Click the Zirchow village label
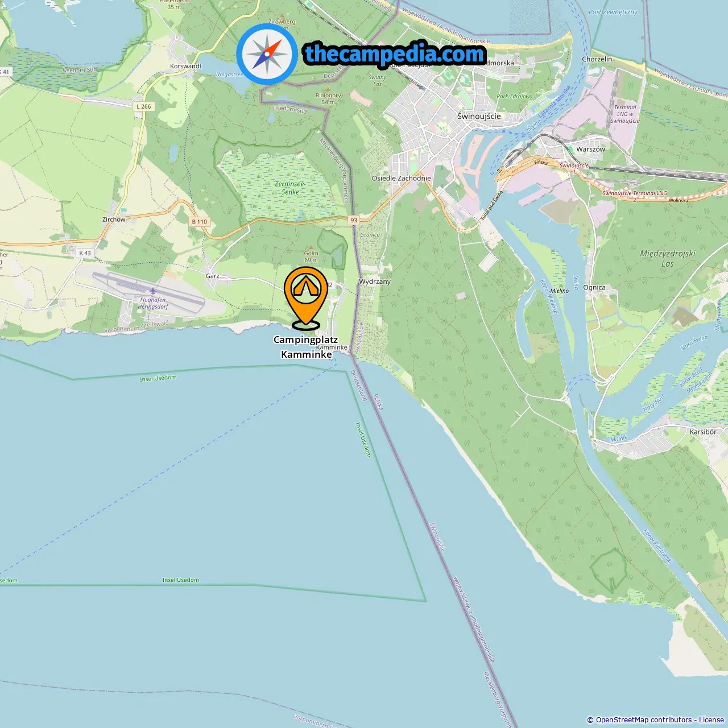This screenshot has width=728, height=728. tap(114, 220)
